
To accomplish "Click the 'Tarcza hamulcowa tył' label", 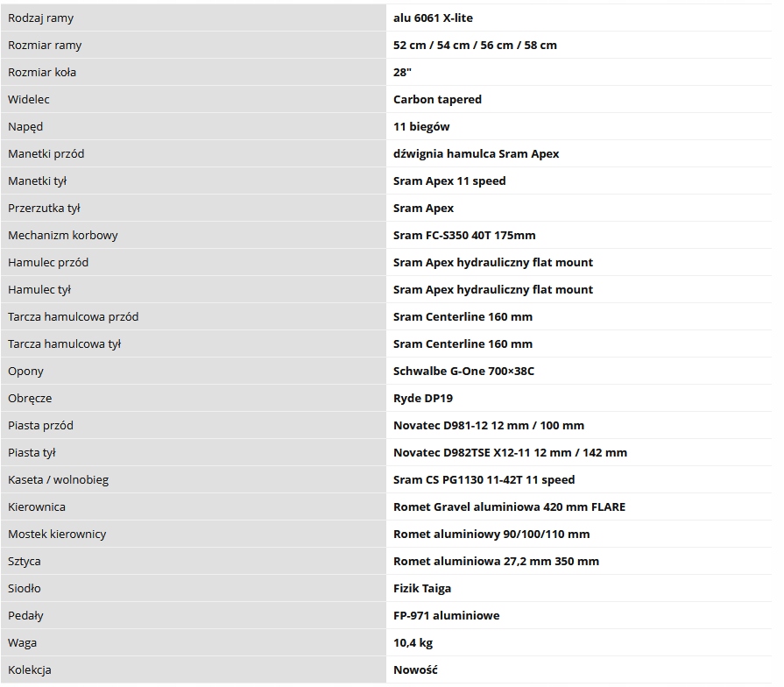I will click(64, 343).
